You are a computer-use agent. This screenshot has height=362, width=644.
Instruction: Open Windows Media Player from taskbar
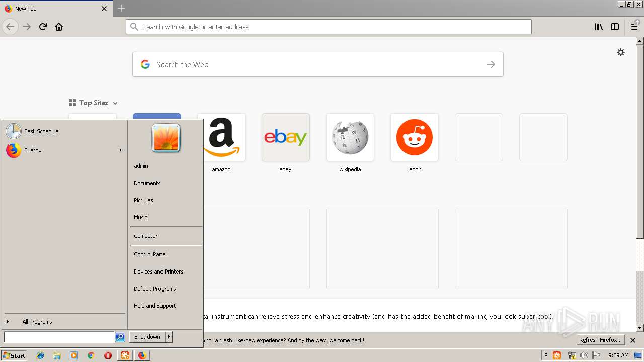click(x=74, y=355)
